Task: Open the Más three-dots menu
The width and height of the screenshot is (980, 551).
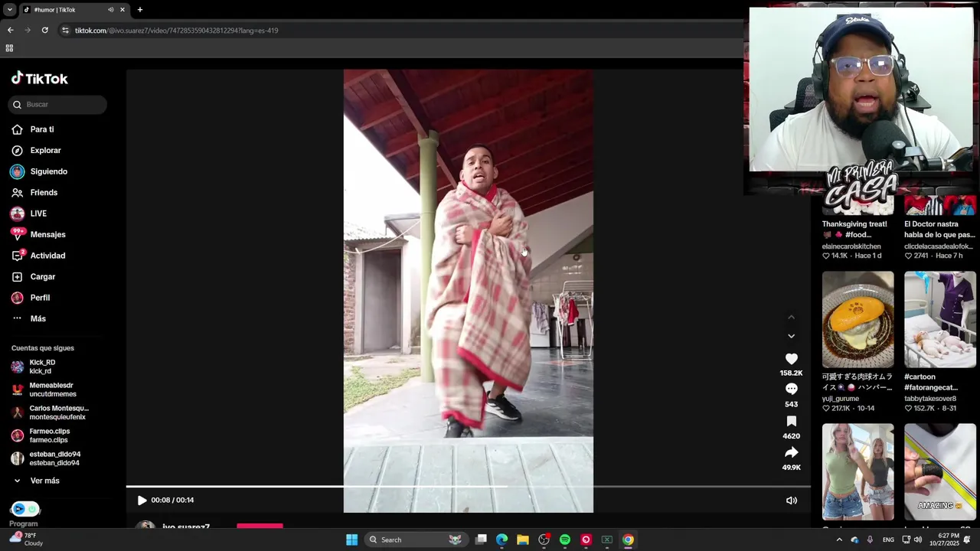Action: pos(28,318)
